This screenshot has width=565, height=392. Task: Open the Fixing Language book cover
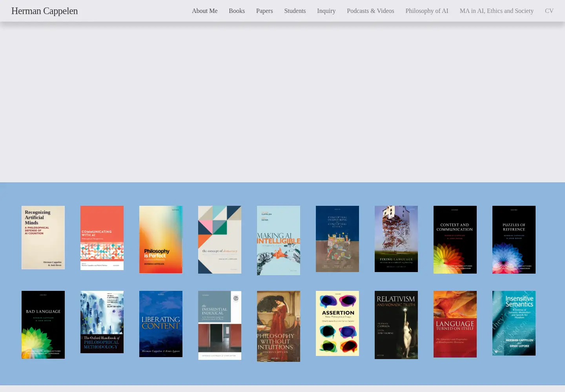pyautogui.click(x=396, y=239)
